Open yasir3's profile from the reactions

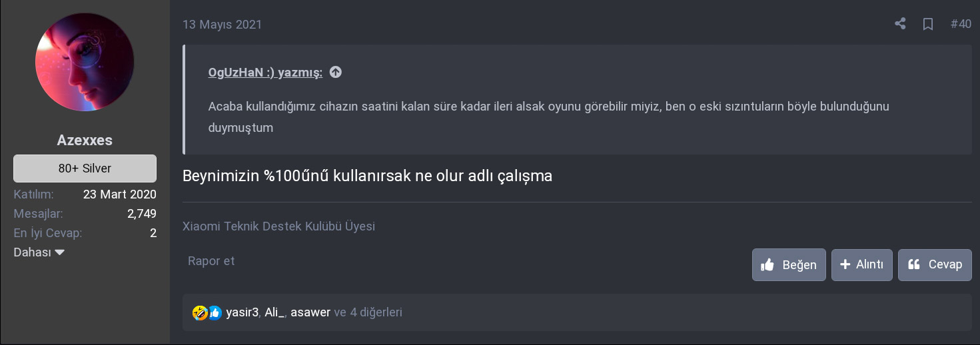[x=242, y=312]
